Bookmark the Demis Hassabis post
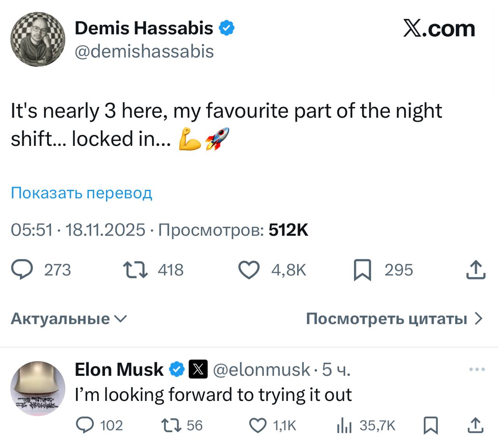 pyautogui.click(x=362, y=270)
